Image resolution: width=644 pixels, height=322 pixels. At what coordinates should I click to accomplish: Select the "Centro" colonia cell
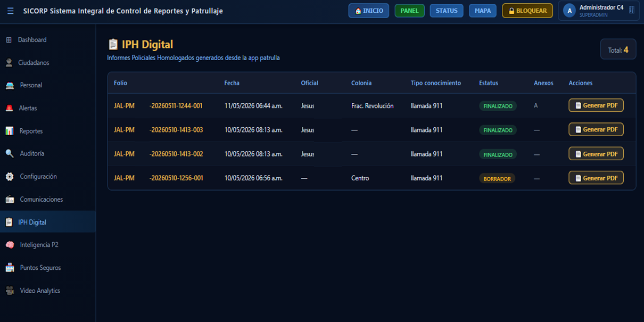click(360, 178)
